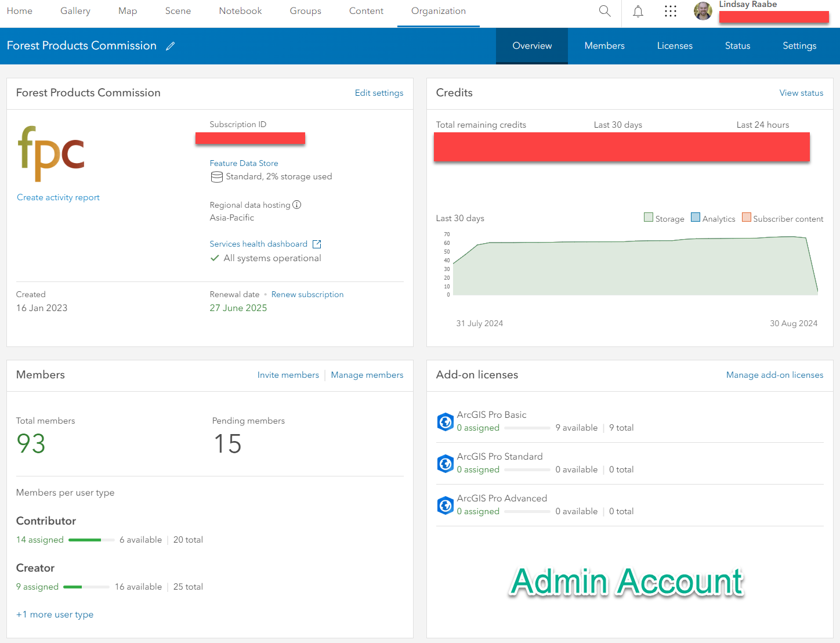Viewport: 840px width, 643px height.
Task: Click the Asia-Pacific region text
Action: coord(232,218)
